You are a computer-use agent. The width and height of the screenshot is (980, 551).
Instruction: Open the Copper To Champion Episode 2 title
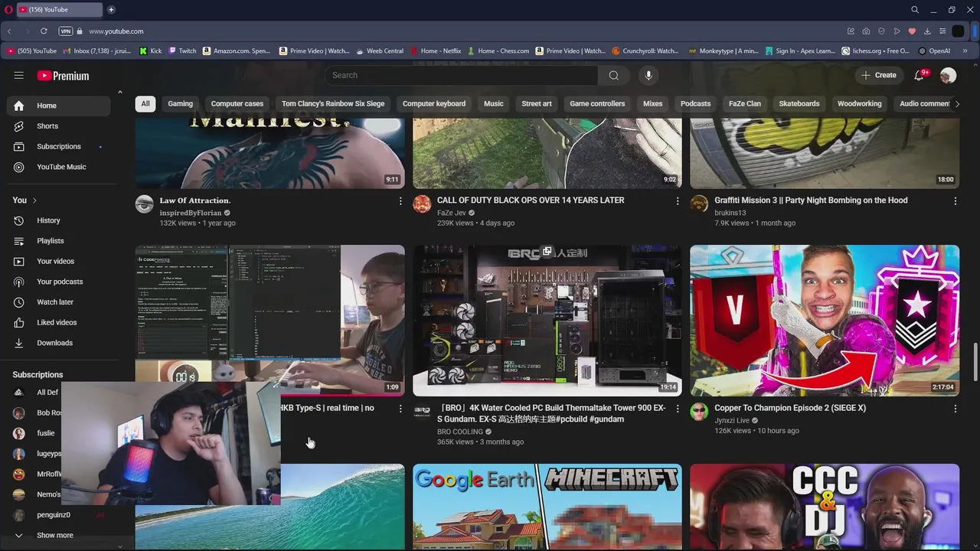790,408
